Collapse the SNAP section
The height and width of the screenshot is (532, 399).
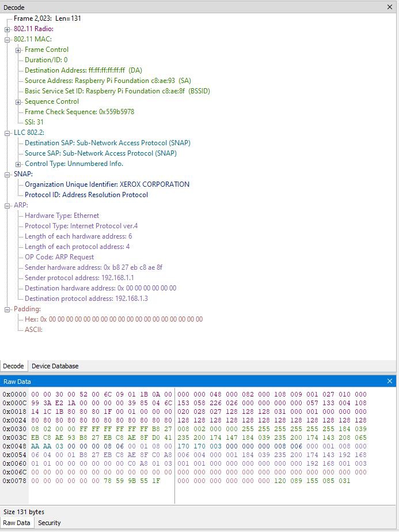7,175
